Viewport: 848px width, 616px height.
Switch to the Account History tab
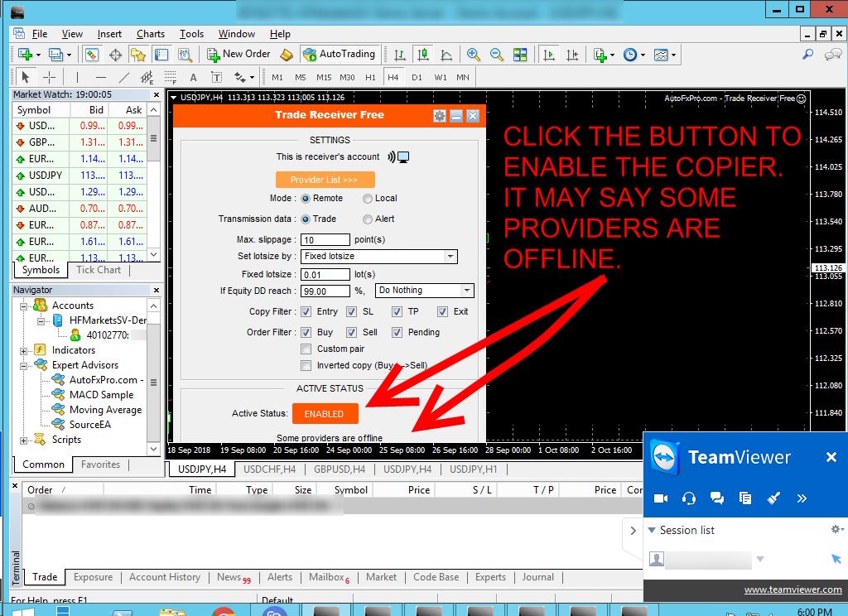click(x=164, y=577)
